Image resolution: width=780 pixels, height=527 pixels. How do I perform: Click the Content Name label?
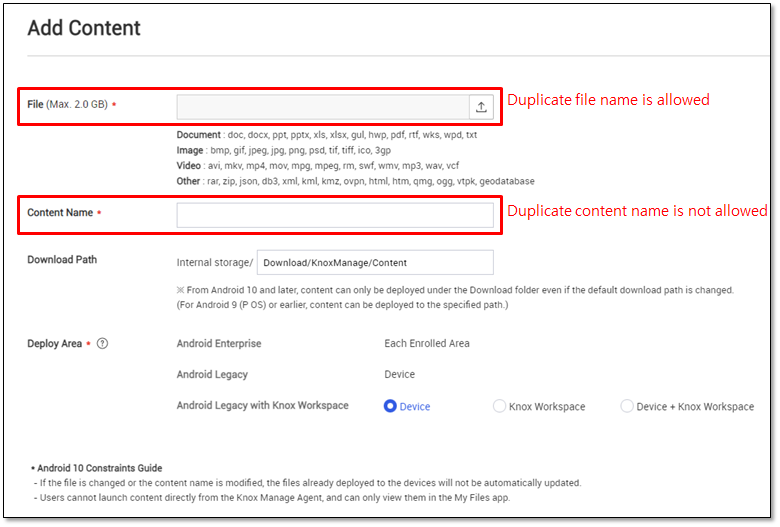60,212
